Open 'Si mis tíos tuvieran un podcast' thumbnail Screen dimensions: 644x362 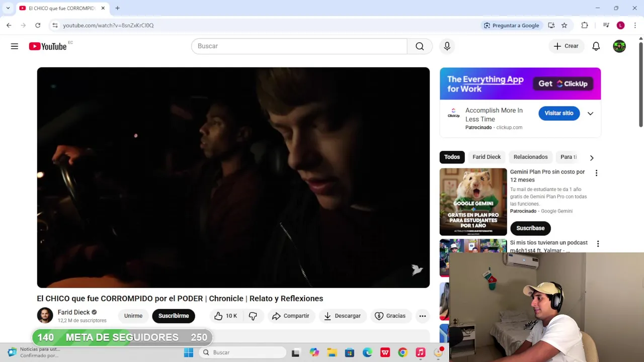[473, 246]
